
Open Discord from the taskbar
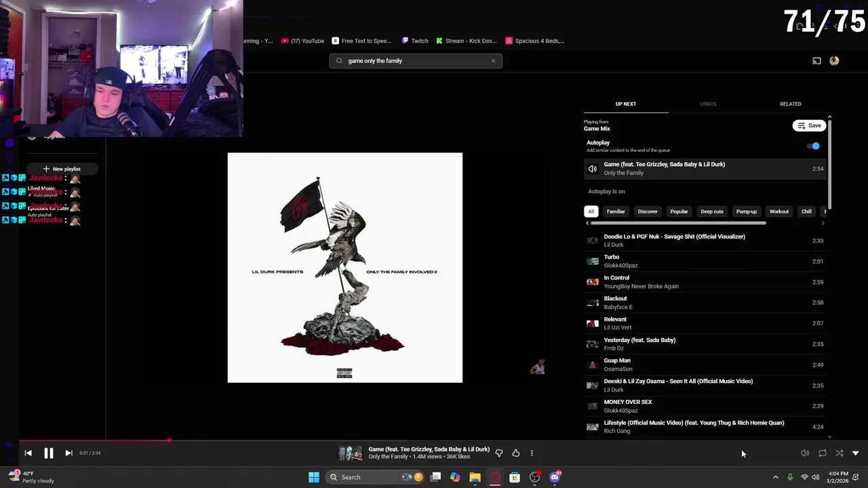[555, 477]
